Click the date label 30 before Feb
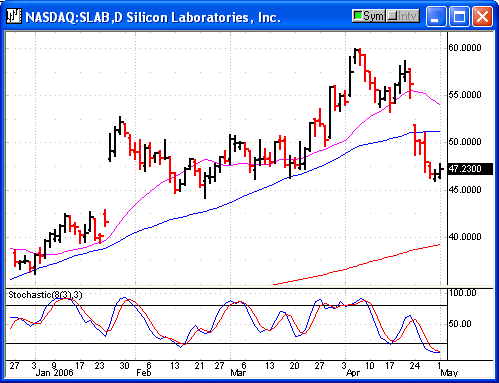 click(x=124, y=366)
